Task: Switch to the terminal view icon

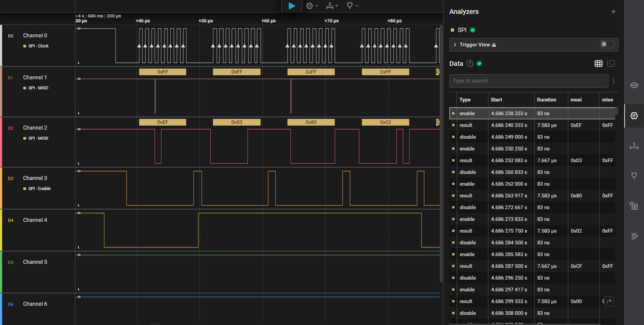Action: 611,64
